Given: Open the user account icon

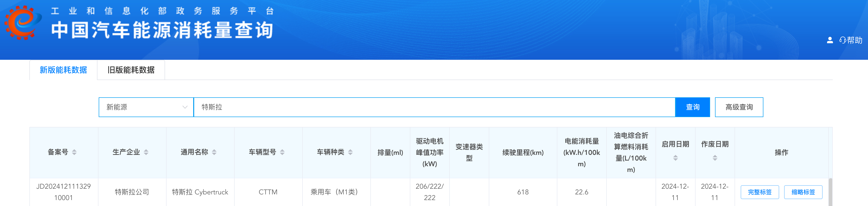Looking at the screenshot, I should coord(830,41).
